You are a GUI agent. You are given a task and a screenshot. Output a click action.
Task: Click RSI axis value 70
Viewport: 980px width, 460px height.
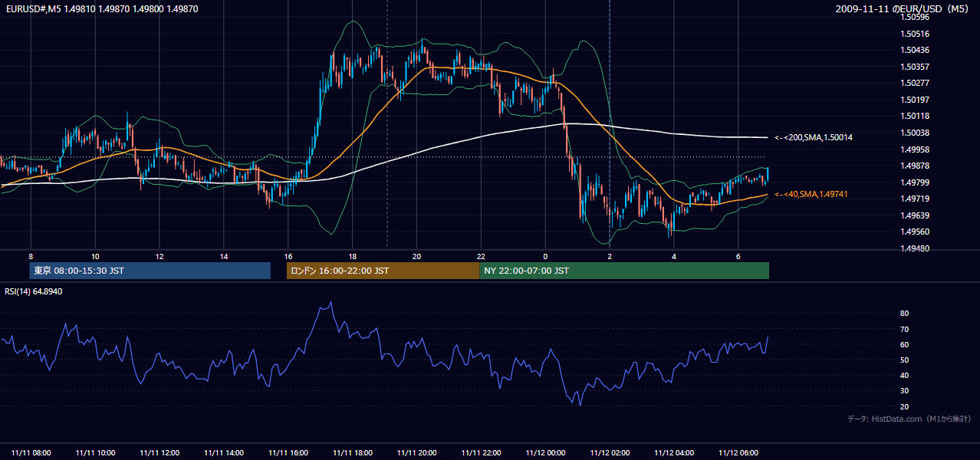click(905, 329)
